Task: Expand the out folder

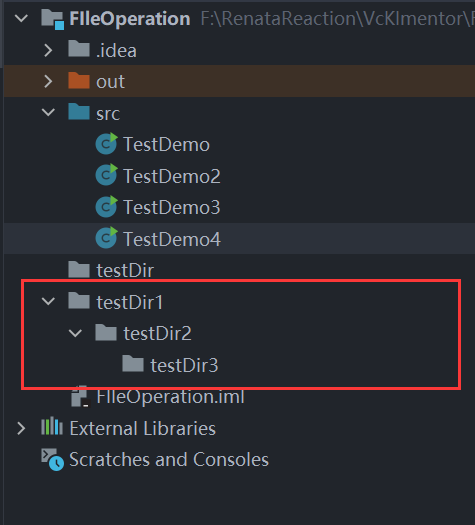Action: point(48,81)
